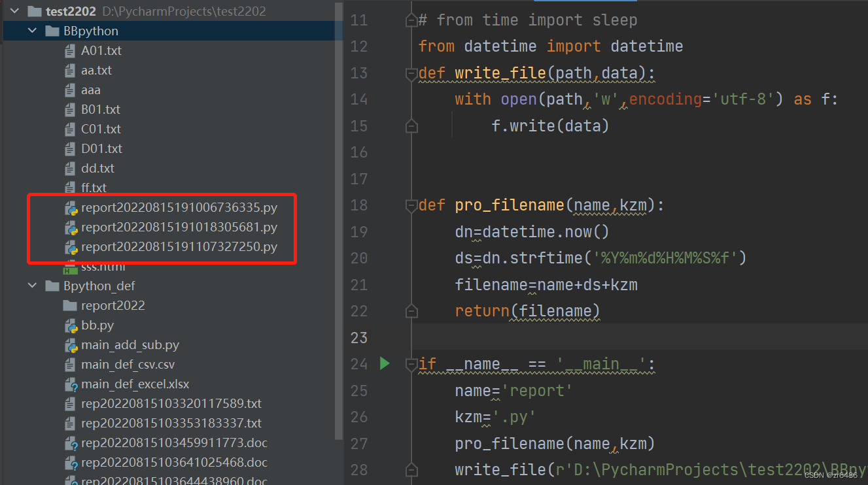Select file dd.txt in project tree
868x485 pixels.
(97, 168)
